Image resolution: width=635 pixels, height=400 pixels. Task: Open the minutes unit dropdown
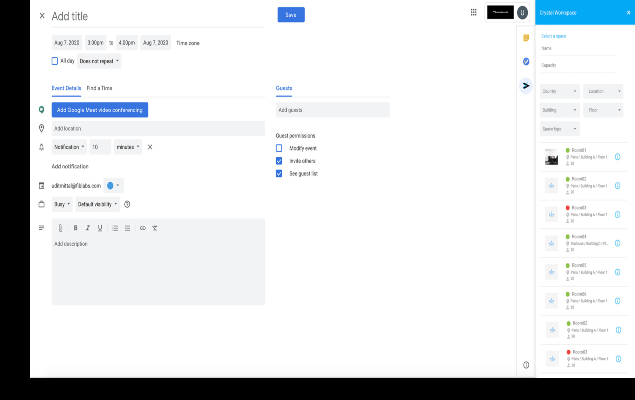pos(128,147)
